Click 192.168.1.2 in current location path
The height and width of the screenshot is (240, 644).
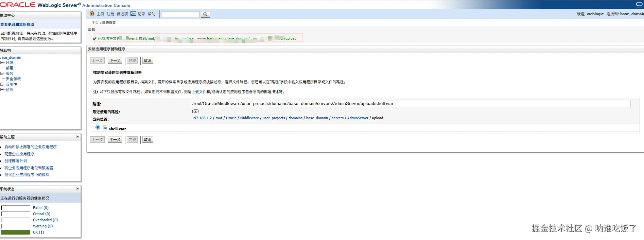point(202,118)
